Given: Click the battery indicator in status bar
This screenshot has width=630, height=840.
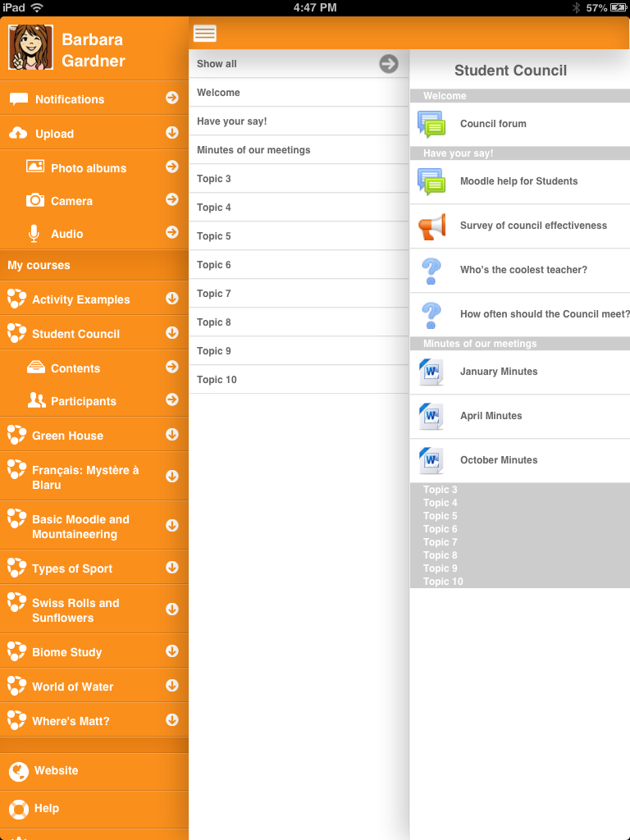Looking at the screenshot, I should click(x=619, y=7).
